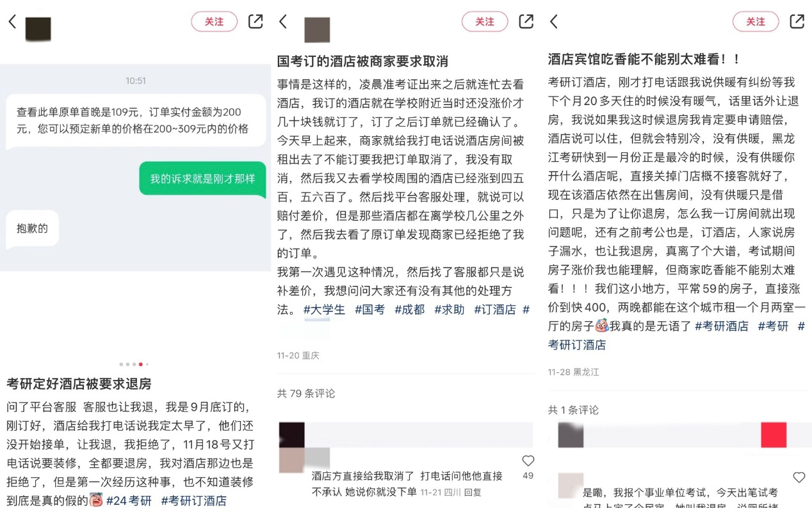Open author avatar in middle post header
Image resolution: width=812 pixels, height=508 pixels.
(317, 29)
